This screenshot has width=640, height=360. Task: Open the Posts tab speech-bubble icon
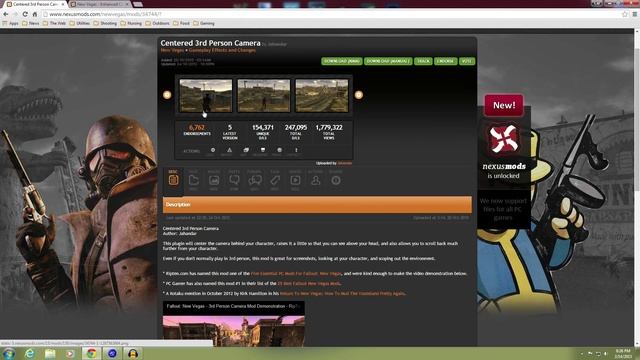[x=234, y=180]
